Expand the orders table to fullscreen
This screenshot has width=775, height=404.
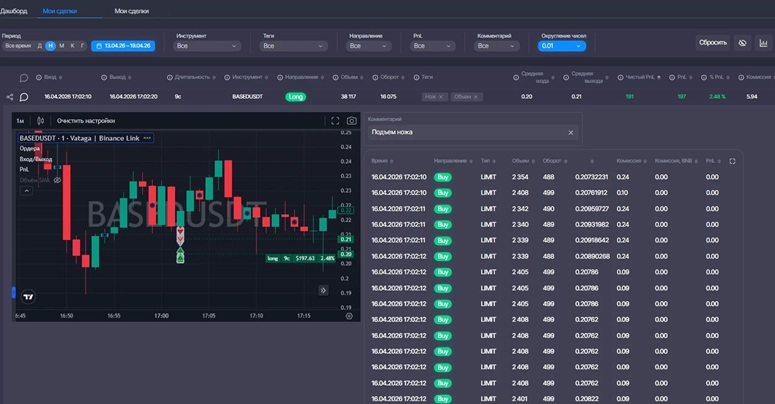[732, 161]
